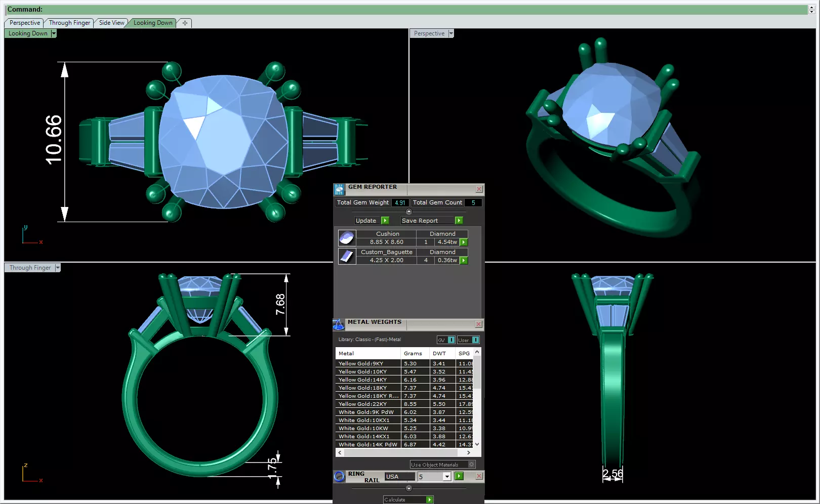The image size is (820, 504).
Task: Click scroll-left arrow of metal table
Action: pos(339,453)
